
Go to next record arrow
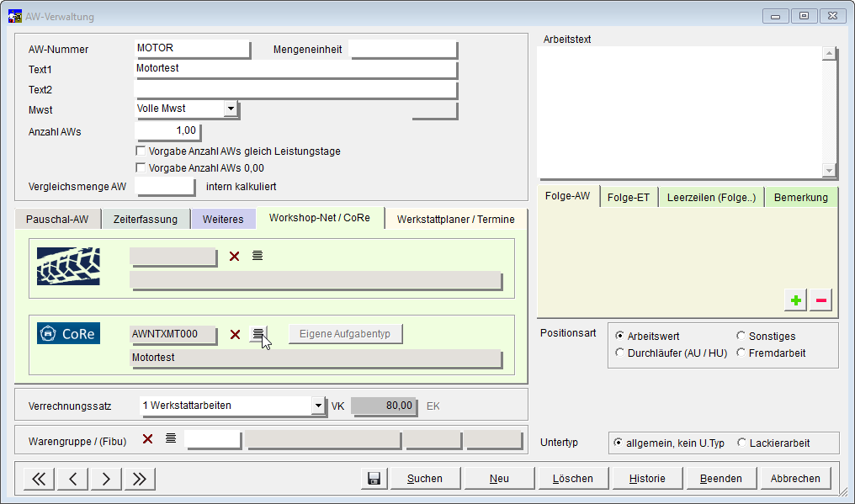click(x=106, y=479)
